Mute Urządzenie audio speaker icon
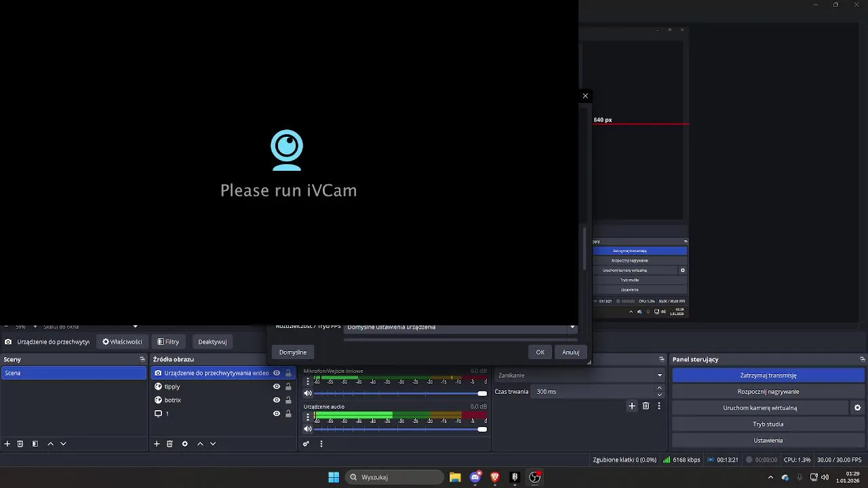The image size is (868, 488). pos(308,429)
